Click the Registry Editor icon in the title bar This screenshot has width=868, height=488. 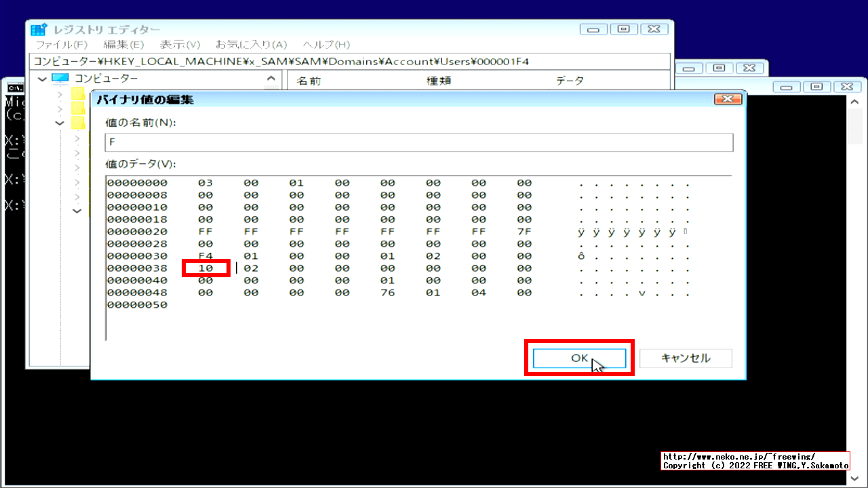click(38, 28)
